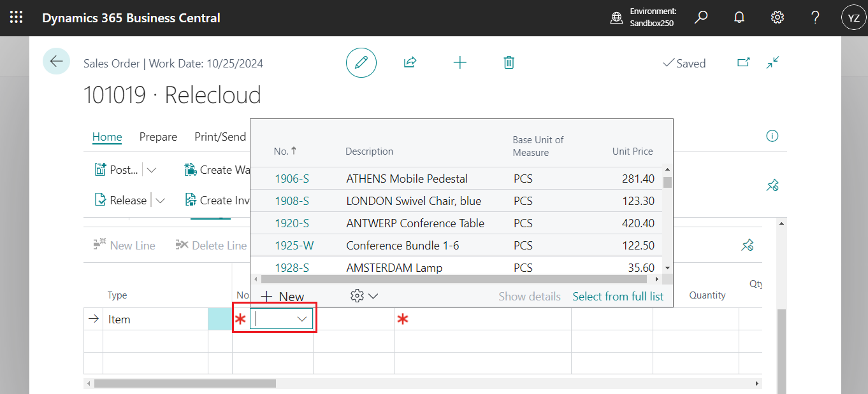
Task: Delete the sales order using trash icon
Action: [509, 62]
